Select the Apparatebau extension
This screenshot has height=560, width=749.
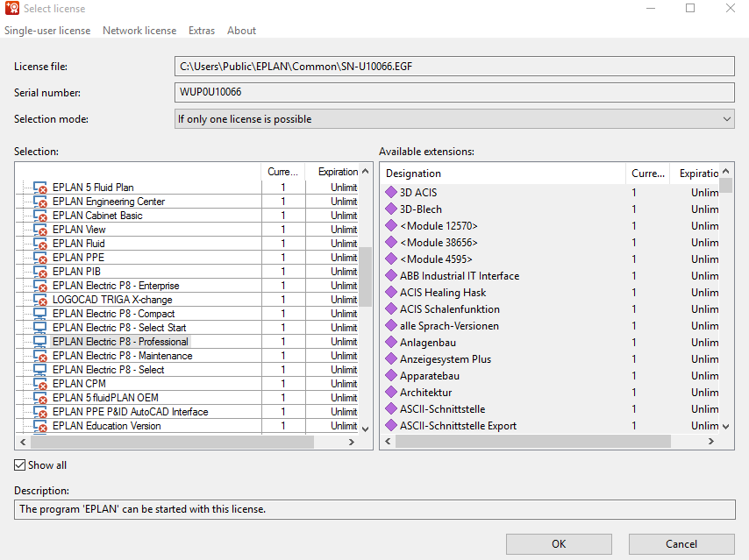pos(430,376)
